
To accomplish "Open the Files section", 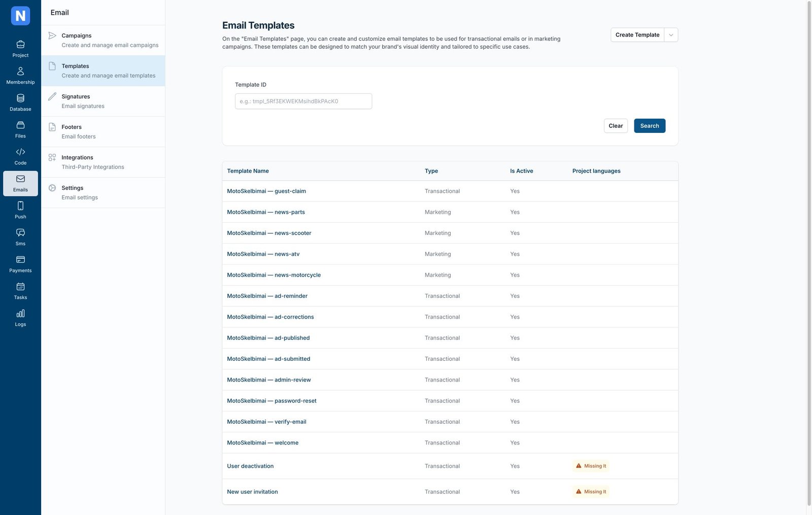I will point(20,129).
